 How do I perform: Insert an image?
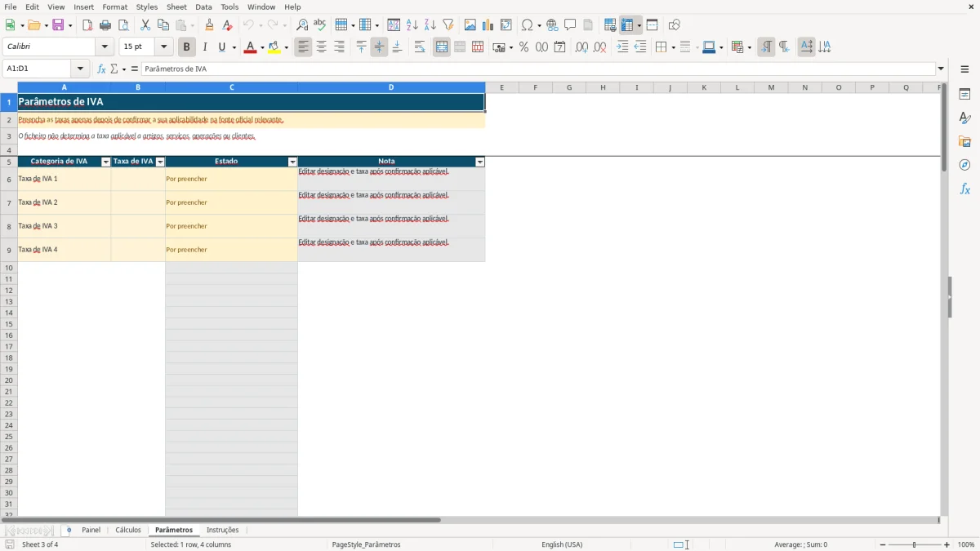click(470, 25)
